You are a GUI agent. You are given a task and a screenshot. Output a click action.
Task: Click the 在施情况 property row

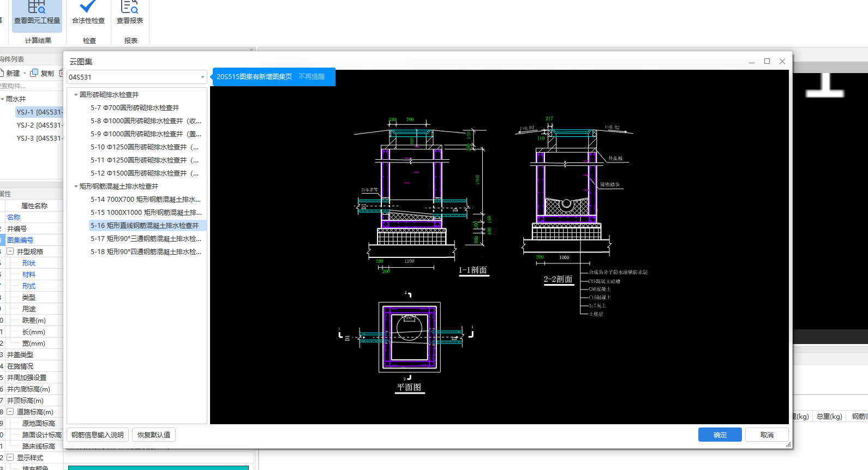point(33,366)
